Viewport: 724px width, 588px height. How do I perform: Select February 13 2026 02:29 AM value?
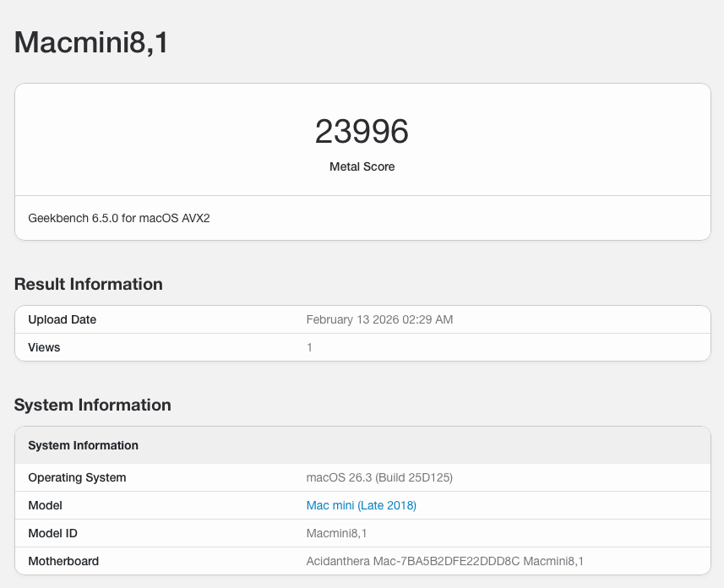click(x=379, y=319)
